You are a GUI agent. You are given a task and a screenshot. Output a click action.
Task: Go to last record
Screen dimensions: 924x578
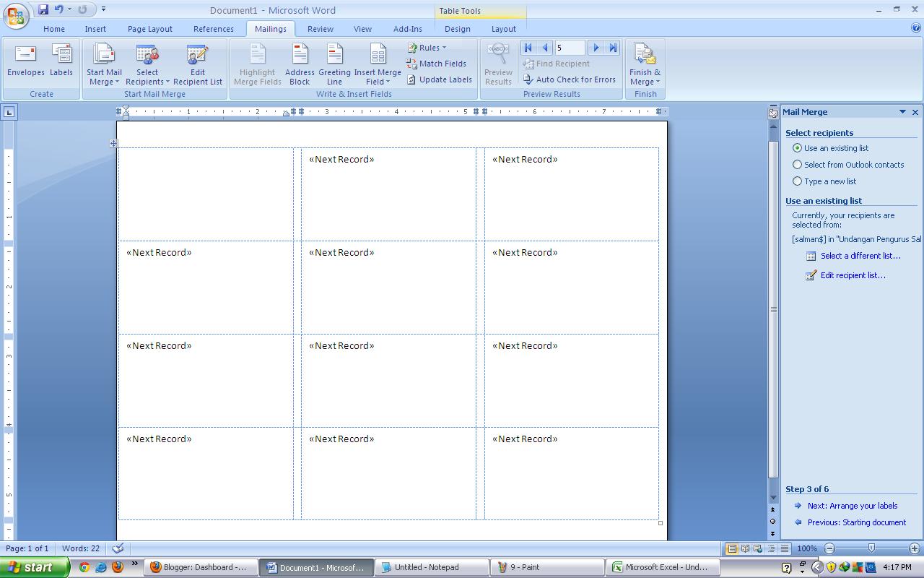613,48
